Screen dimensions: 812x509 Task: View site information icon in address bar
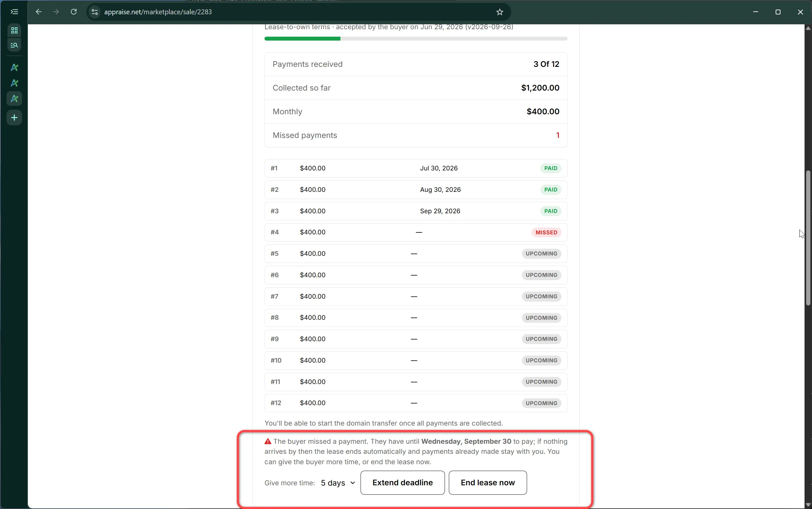tap(94, 12)
